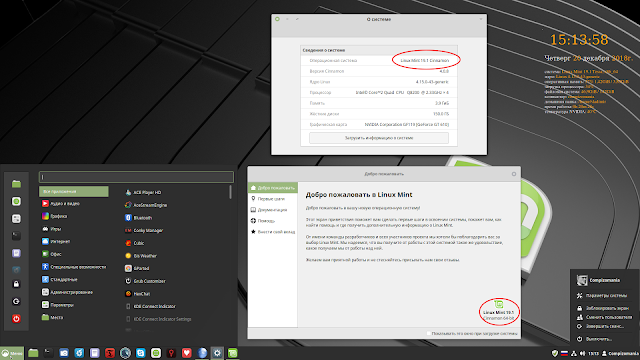Open the network icon in system tray

click(573, 353)
